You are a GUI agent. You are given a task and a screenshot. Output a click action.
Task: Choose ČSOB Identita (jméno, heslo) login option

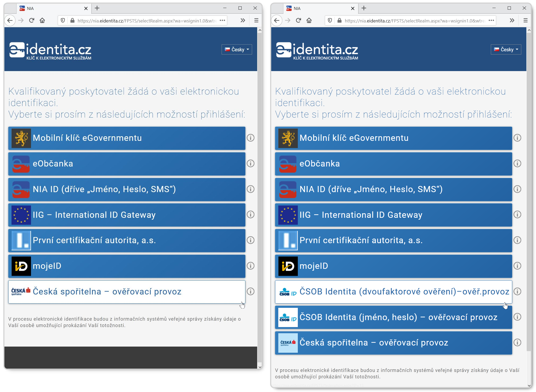point(393,317)
